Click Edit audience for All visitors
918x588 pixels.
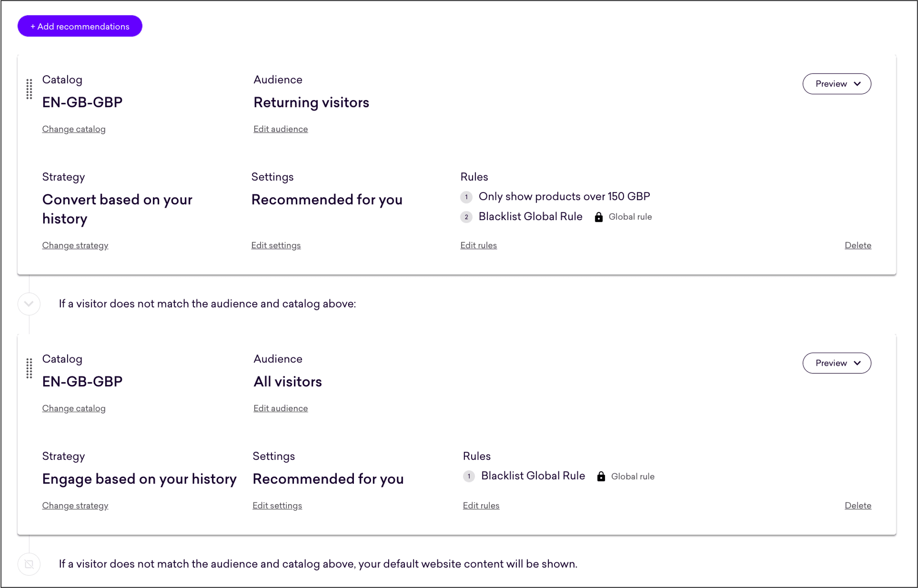click(x=280, y=408)
